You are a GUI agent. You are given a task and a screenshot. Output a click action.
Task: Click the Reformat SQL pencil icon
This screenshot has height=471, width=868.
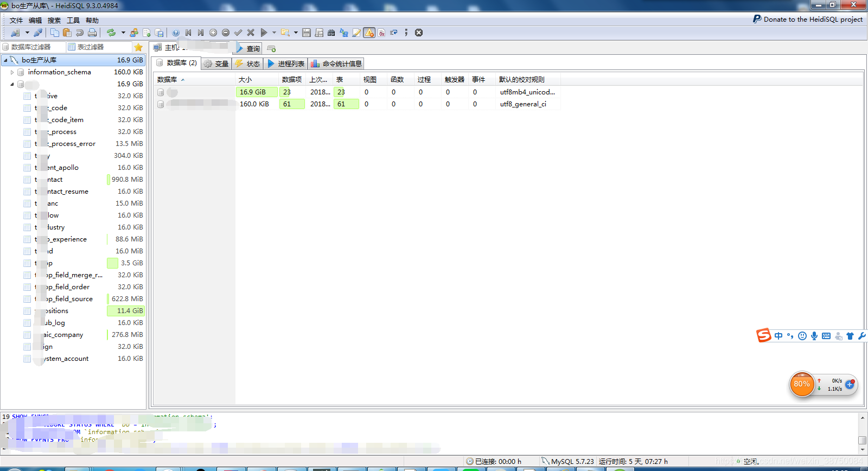(x=356, y=33)
